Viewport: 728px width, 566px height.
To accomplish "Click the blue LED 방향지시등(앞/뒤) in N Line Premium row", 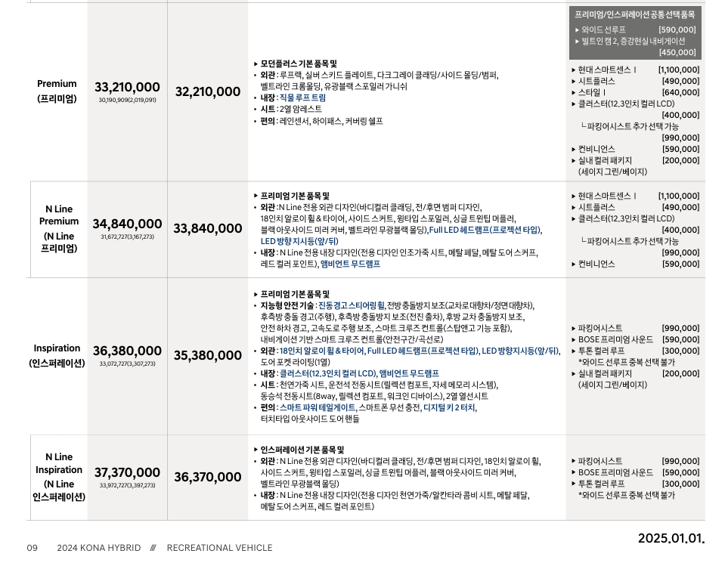I will [299, 241].
